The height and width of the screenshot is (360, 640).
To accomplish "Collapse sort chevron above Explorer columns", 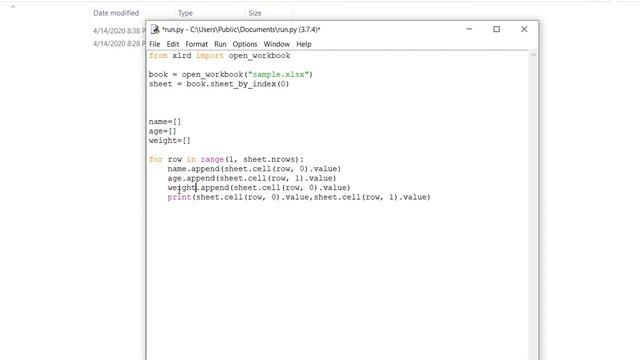I will tap(13, 7).
